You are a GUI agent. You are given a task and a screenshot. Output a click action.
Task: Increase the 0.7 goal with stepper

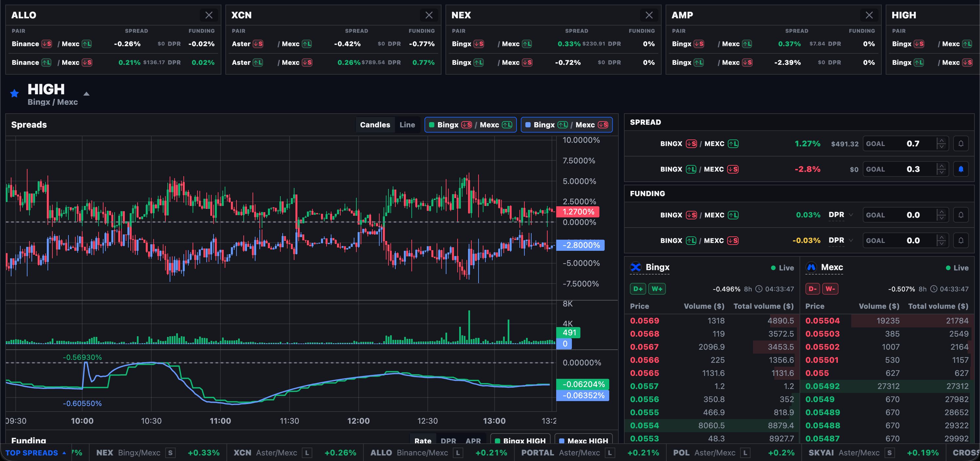(942, 140)
